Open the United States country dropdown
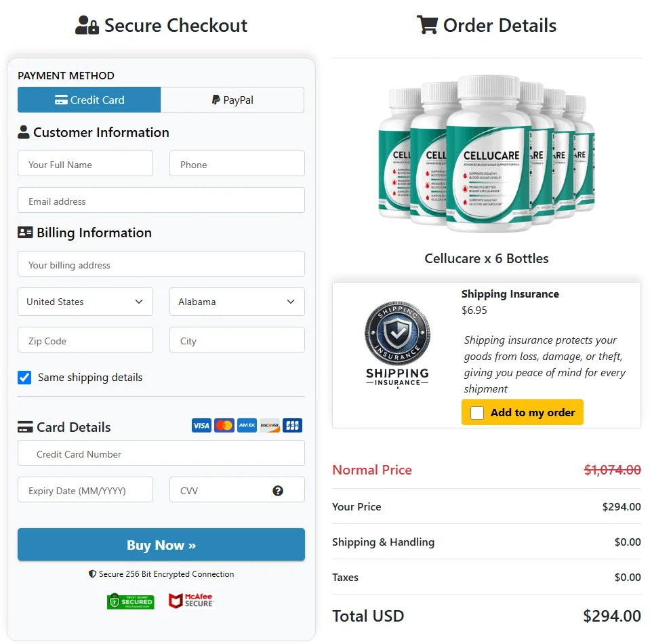652x644 pixels. click(85, 302)
